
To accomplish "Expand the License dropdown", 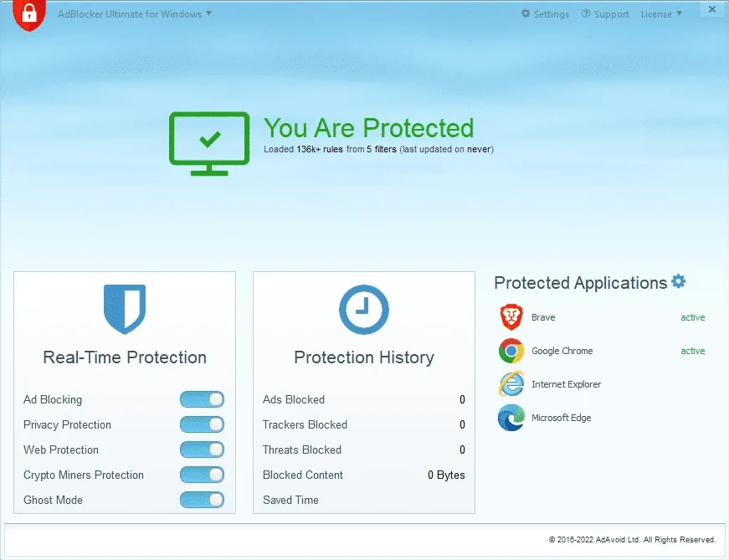I will [x=661, y=14].
